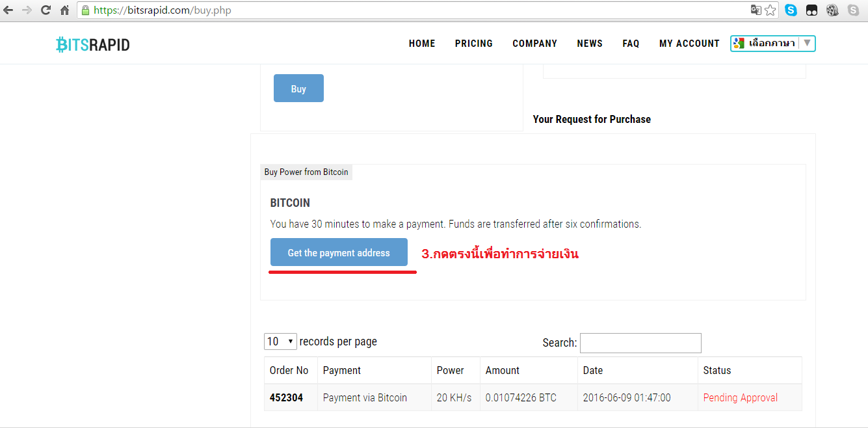This screenshot has width=868, height=428.
Task: Click the BitsRapid logo
Action: pyautogui.click(x=93, y=44)
